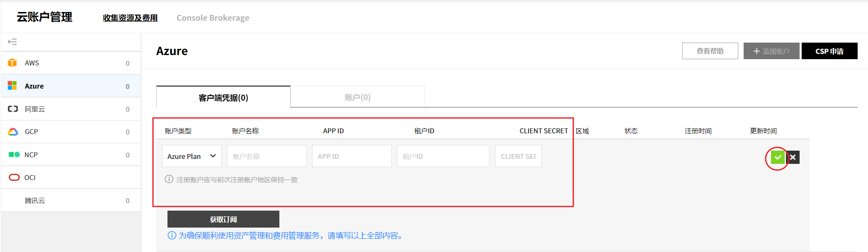This screenshot has height=252, width=868.
Task: Switch to the 客户端凭据(0) tab
Action: [x=223, y=98]
